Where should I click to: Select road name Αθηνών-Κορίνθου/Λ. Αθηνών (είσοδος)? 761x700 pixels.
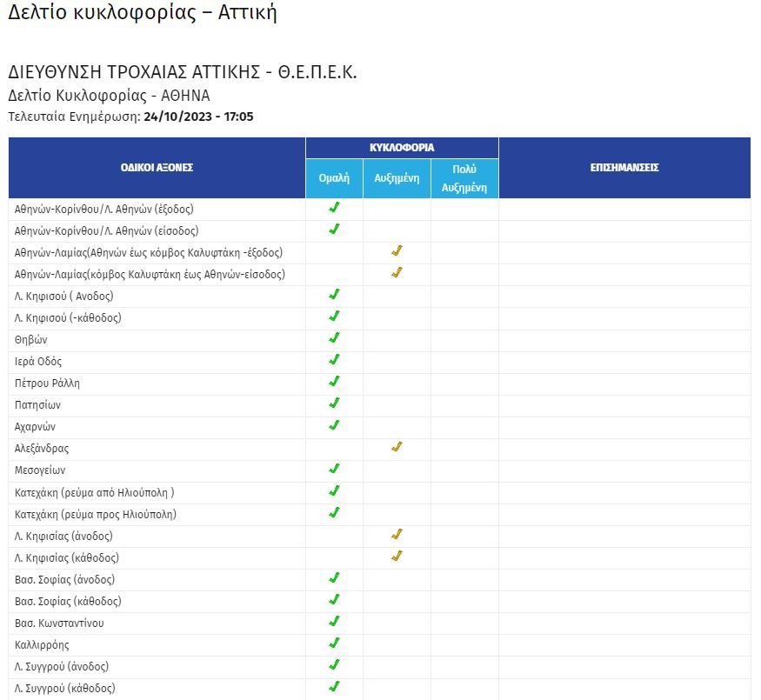(x=106, y=231)
